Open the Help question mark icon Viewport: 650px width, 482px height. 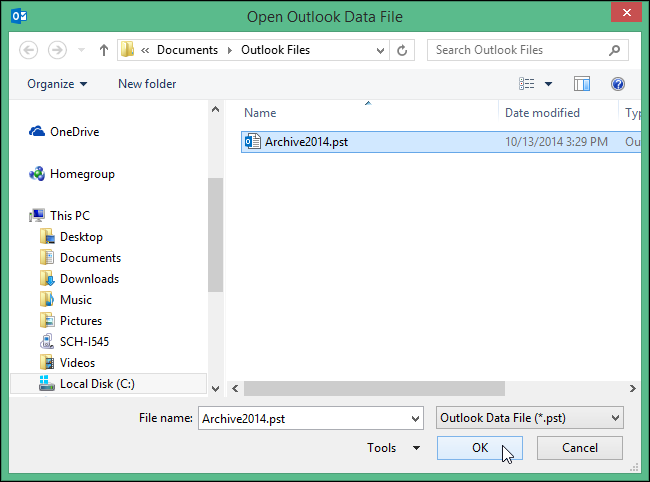pos(618,84)
